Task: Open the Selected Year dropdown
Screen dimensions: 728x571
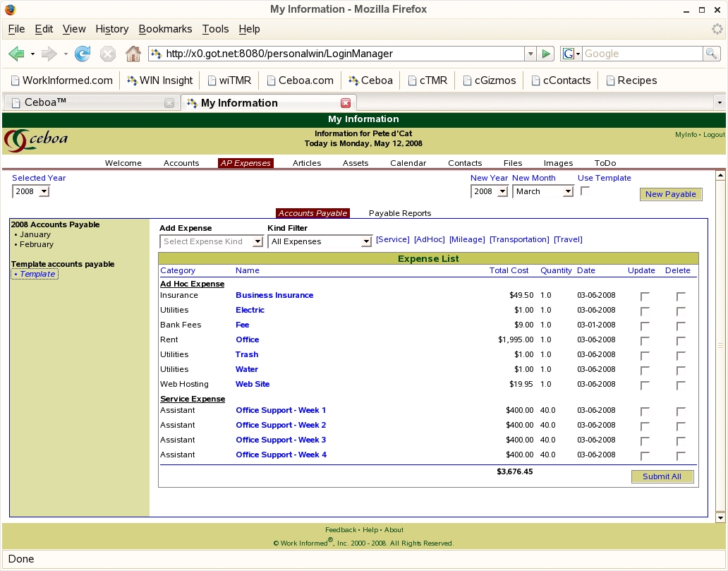Action: tap(31, 191)
